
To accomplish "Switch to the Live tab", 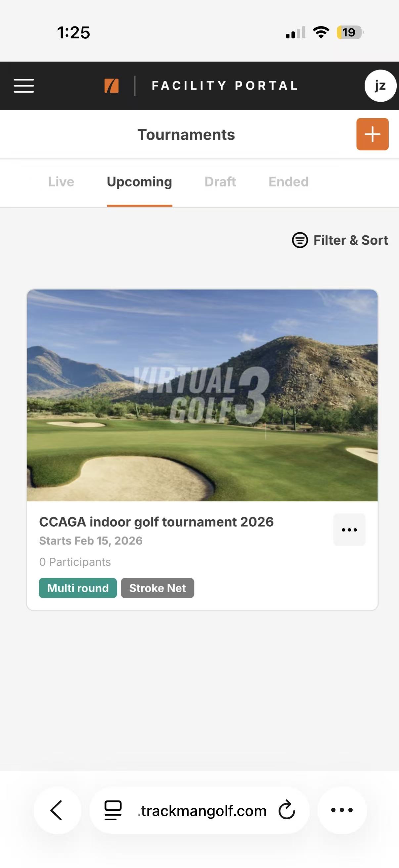I will (61, 182).
